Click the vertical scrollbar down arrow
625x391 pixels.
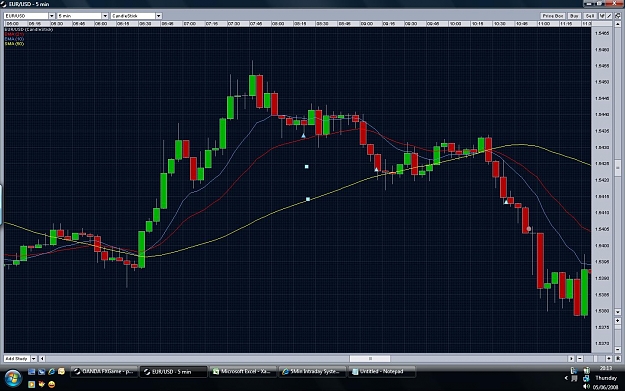(618, 312)
